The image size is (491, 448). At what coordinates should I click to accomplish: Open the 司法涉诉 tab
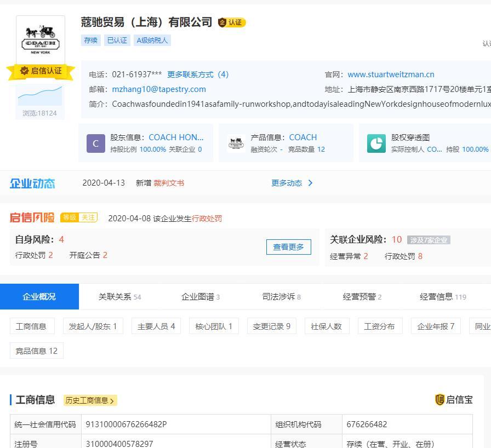[x=281, y=297]
